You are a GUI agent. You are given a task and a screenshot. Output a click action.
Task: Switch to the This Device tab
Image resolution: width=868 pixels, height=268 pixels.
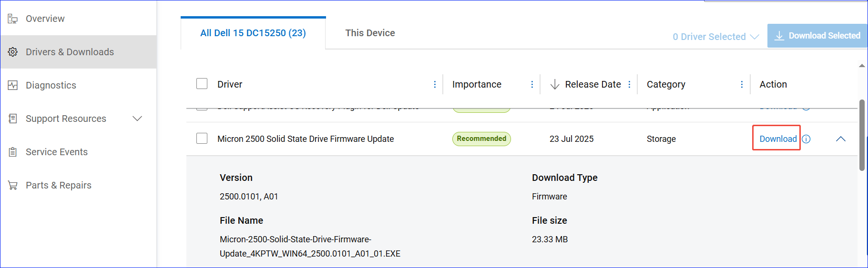[x=370, y=33]
